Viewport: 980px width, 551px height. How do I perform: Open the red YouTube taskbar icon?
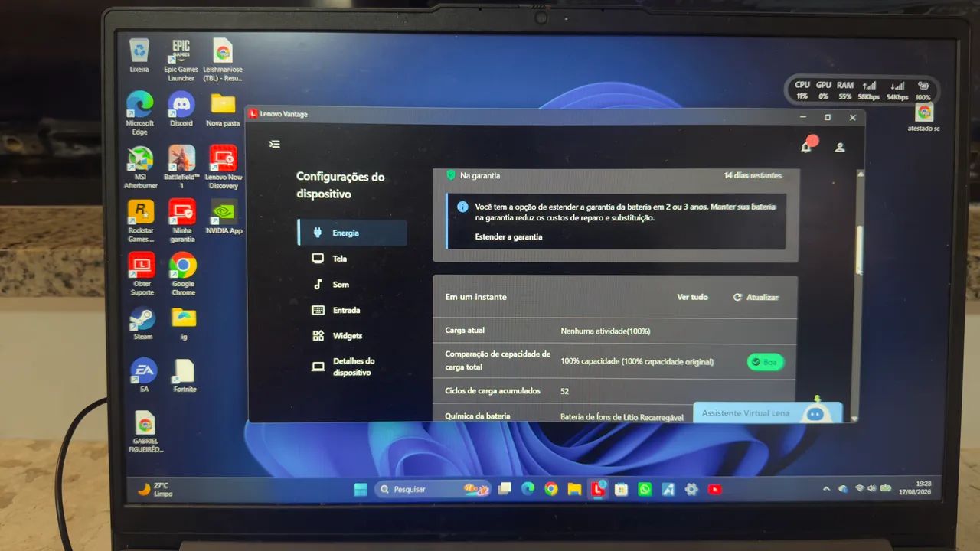coord(715,489)
